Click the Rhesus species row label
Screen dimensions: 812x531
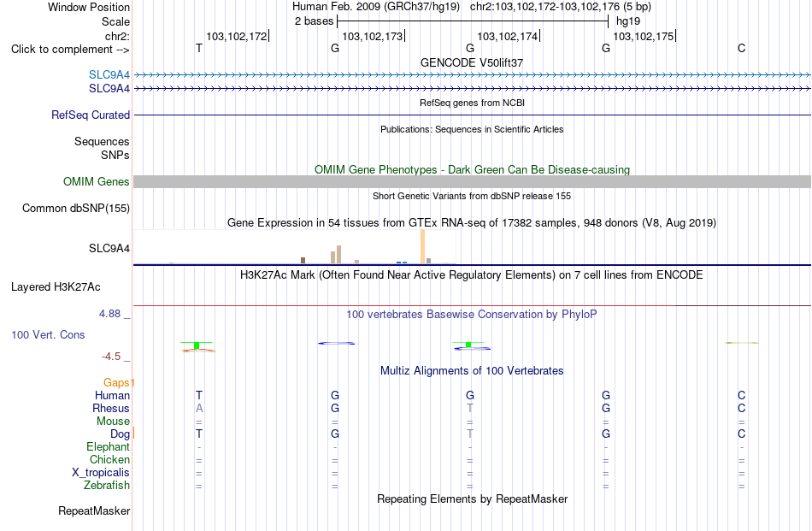point(111,408)
